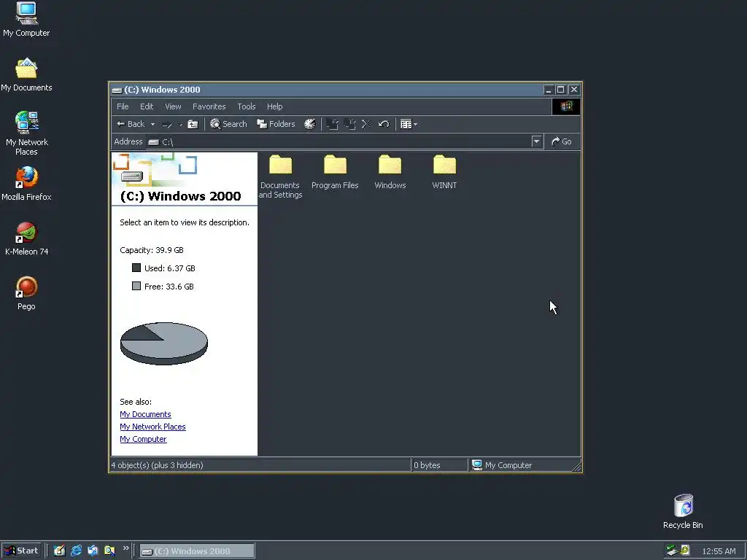
Task: Follow the My Network Places link
Action: [152, 427]
